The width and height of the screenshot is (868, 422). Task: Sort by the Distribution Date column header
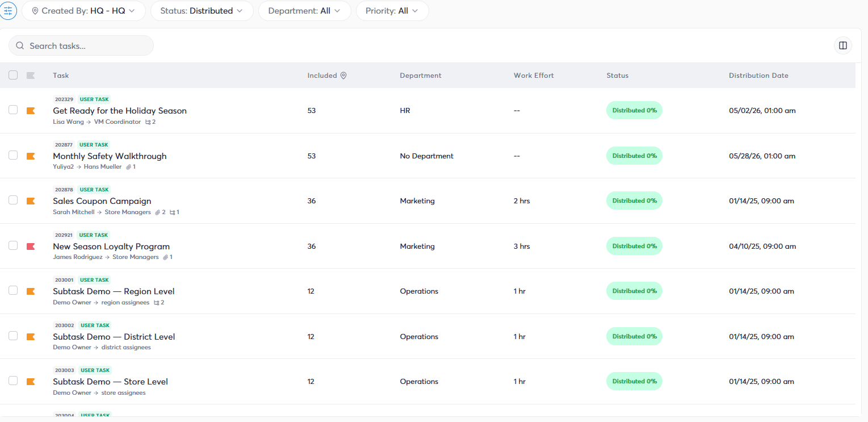pos(758,76)
